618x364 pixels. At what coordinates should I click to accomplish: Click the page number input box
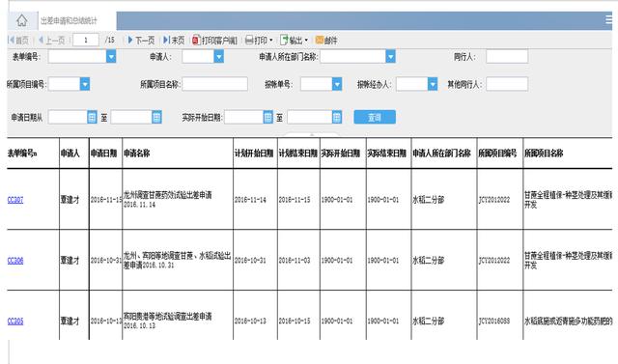tap(86, 40)
